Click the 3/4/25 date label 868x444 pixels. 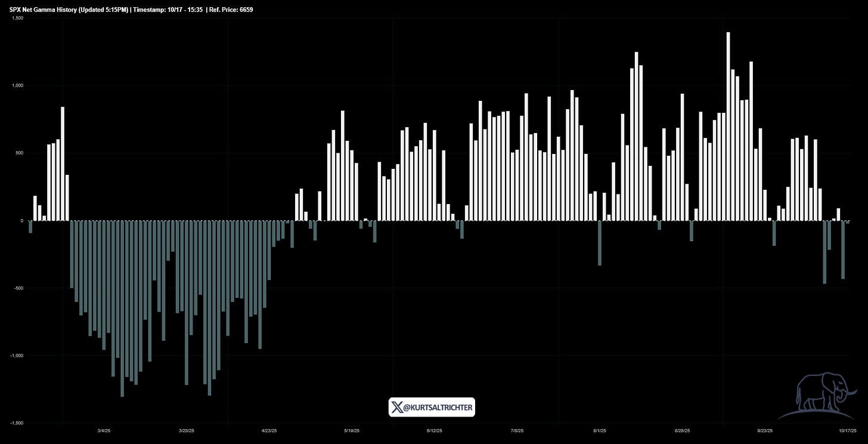click(x=103, y=430)
